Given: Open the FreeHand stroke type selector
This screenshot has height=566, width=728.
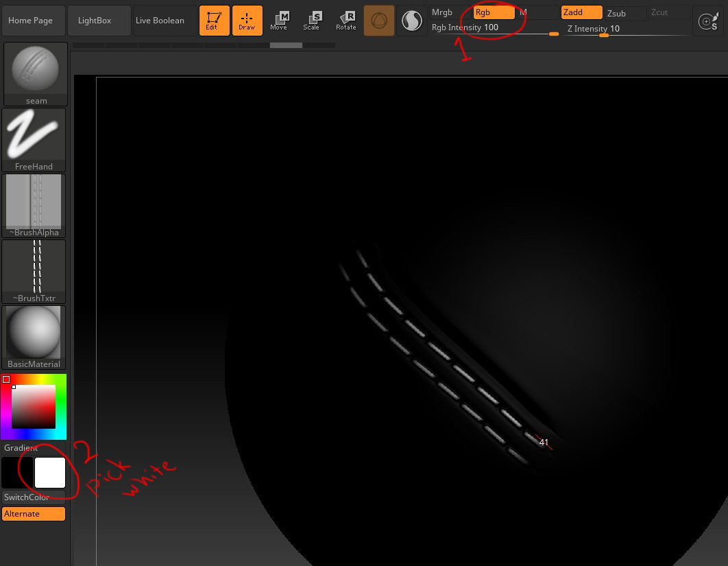Looking at the screenshot, I should coord(34,140).
